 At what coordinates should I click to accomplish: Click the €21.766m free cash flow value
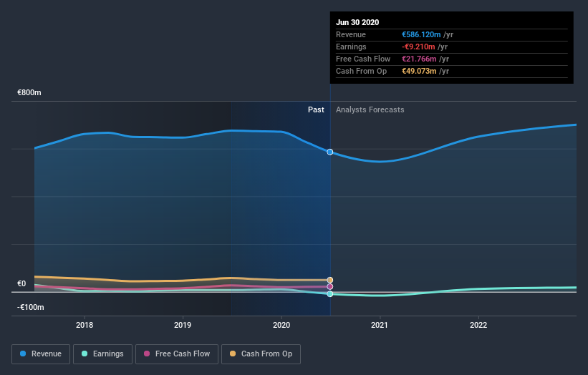pyautogui.click(x=419, y=59)
